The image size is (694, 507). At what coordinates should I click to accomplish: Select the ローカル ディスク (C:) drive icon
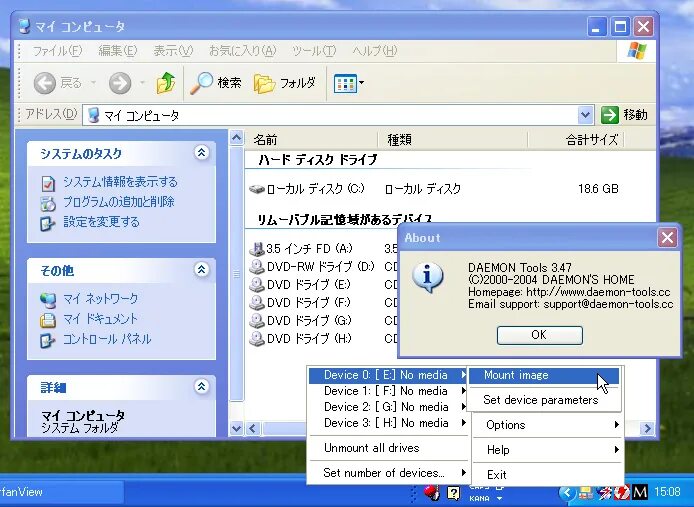[x=257, y=190]
